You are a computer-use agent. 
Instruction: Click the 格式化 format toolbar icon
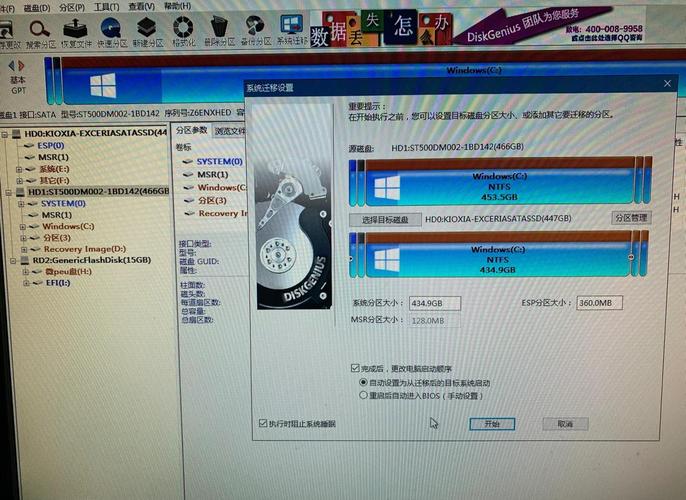(183, 32)
